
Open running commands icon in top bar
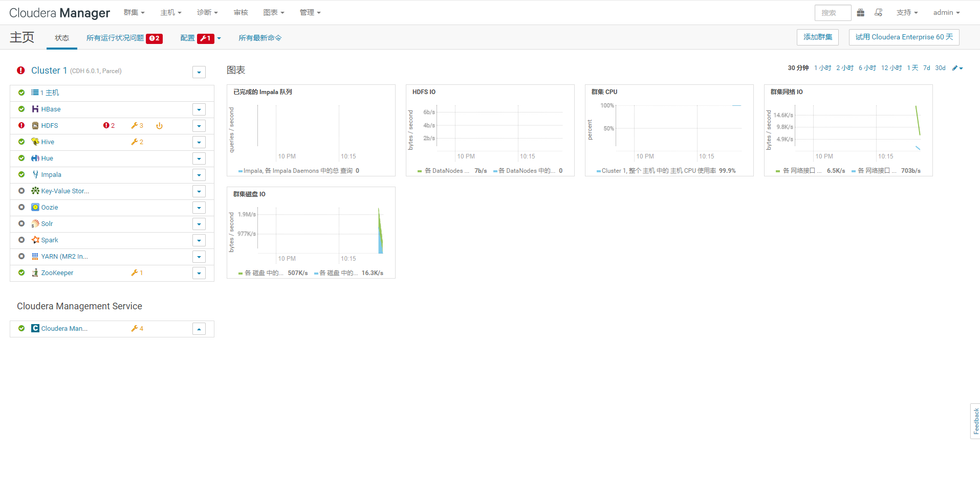click(x=879, y=13)
